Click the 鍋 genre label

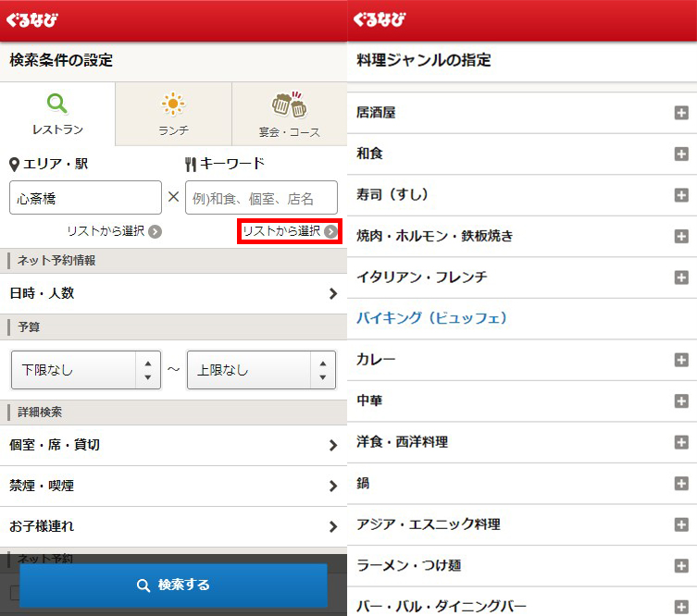(363, 483)
